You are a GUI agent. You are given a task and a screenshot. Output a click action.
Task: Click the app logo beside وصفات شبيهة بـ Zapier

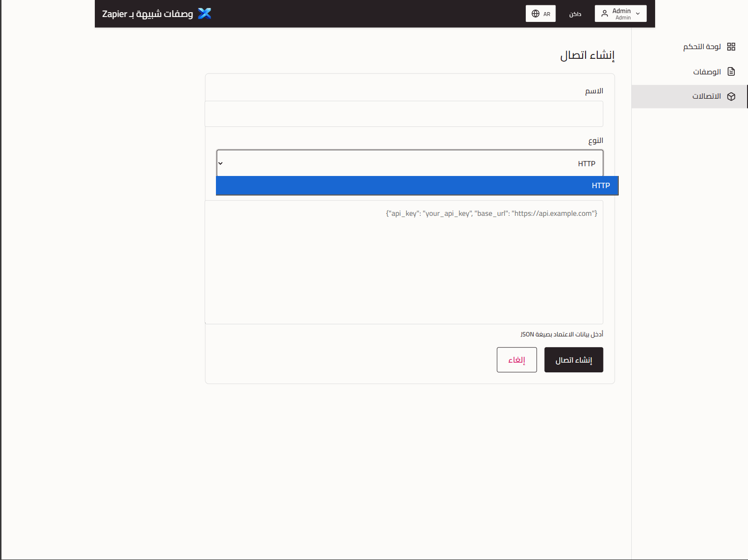tap(204, 13)
